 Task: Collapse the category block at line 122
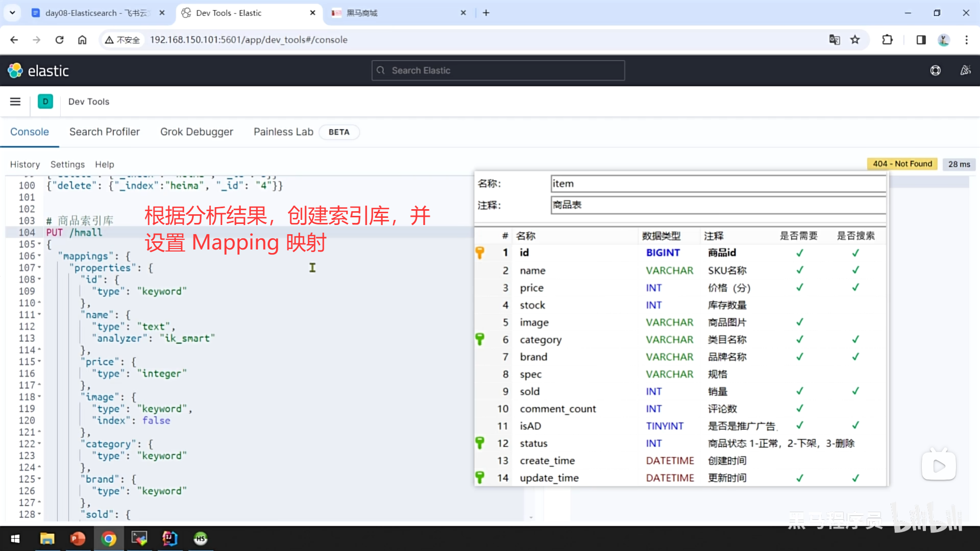click(39, 444)
